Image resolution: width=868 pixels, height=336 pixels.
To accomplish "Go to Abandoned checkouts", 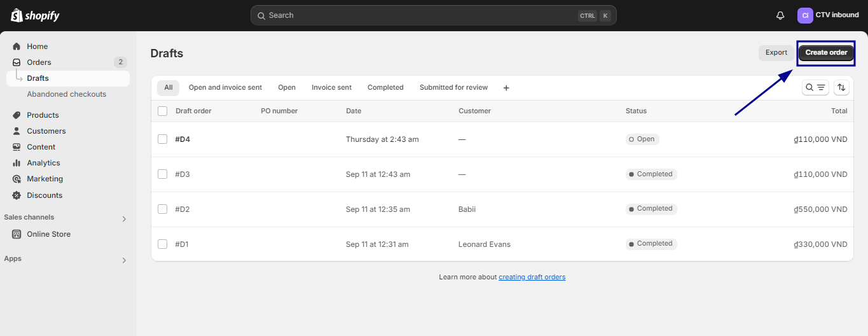I will (x=67, y=94).
